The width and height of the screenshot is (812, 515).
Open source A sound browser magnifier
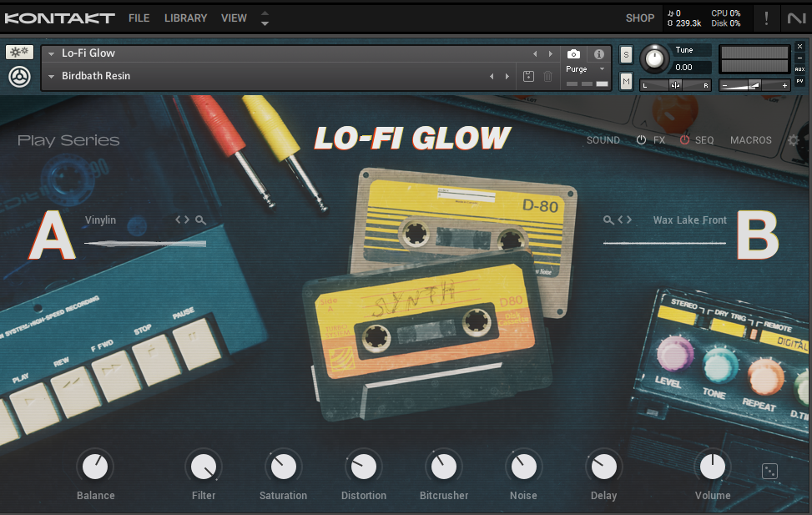click(201, 220)
